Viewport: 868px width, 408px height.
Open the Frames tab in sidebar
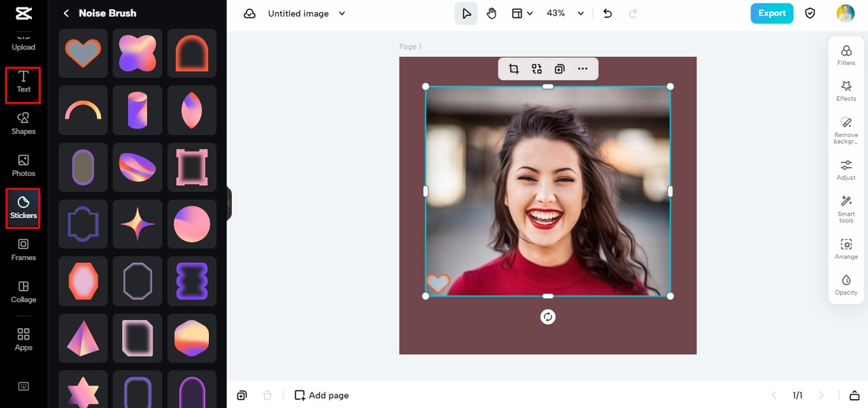click(x=23, y=249)
